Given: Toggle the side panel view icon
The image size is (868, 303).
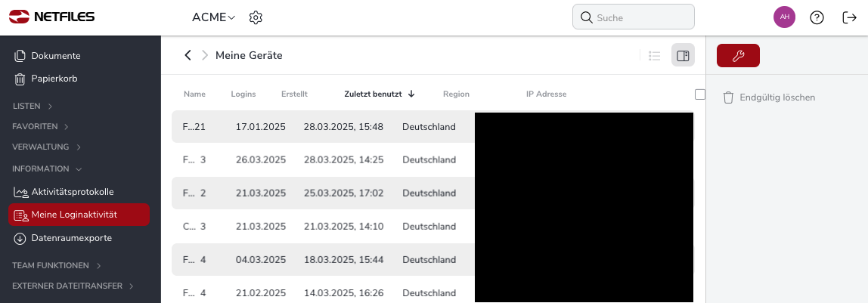Looking at the screenshot, I should tap(683, 55).
